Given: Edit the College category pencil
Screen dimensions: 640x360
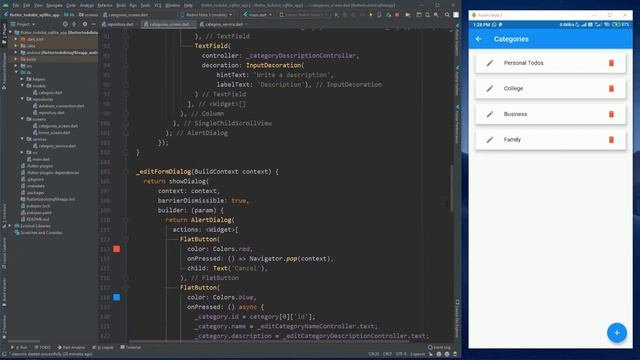Looking at the screenshot, I should pos(490,89).
